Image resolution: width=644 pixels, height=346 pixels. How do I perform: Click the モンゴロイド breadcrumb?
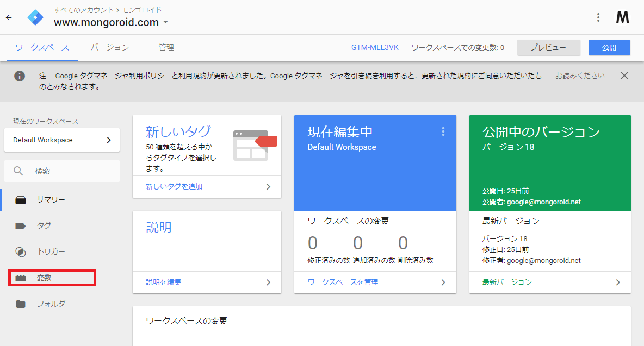pyautogui.click(x=142, y=10)
